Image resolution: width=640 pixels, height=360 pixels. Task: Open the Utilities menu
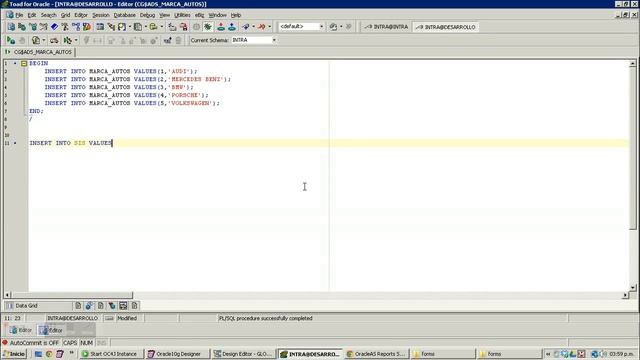(182, 15)
